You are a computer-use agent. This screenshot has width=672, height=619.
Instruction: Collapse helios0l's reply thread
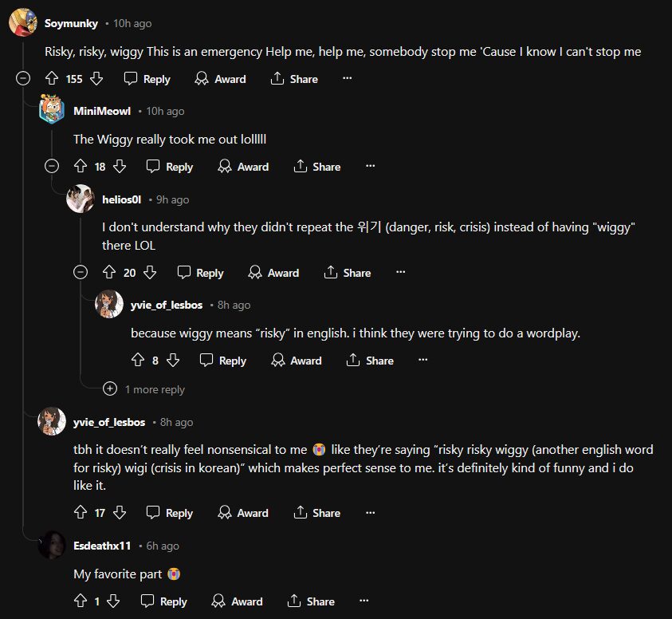81,273
